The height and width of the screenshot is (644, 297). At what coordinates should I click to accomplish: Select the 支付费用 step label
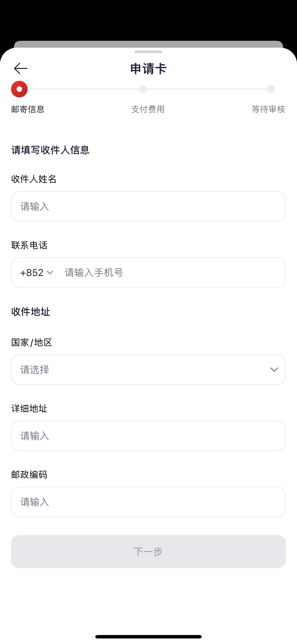click(x=148, y=109)
